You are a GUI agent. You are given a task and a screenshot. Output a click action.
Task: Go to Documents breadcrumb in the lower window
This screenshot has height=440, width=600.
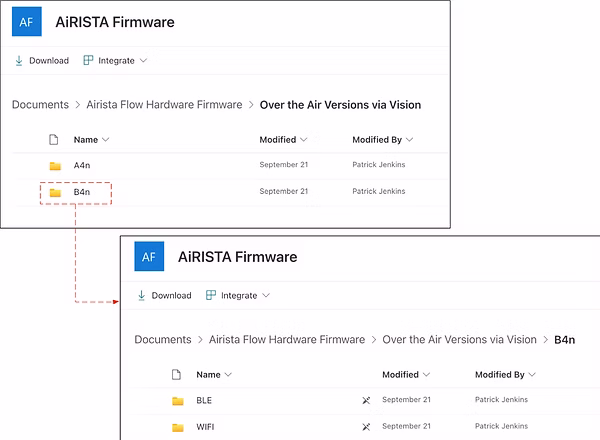163,339
